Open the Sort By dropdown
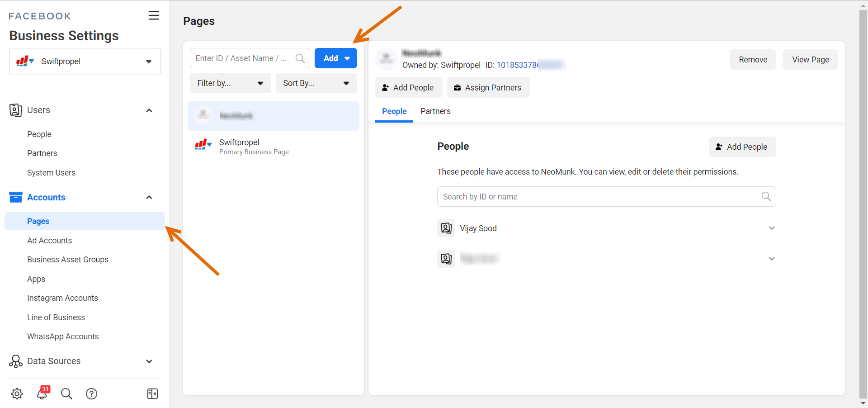Image resolution: width=868 pixels, height=408 pixels. 316,83
